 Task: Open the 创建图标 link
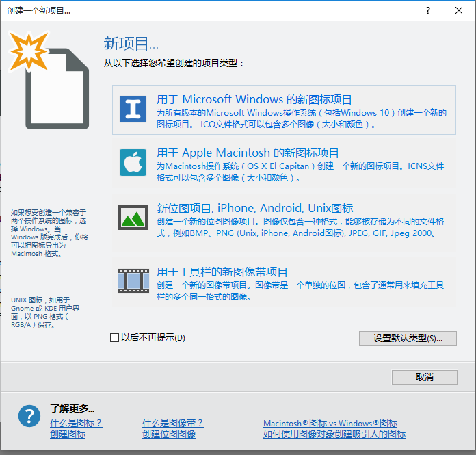pyautogui.click(x=68, y=434)
